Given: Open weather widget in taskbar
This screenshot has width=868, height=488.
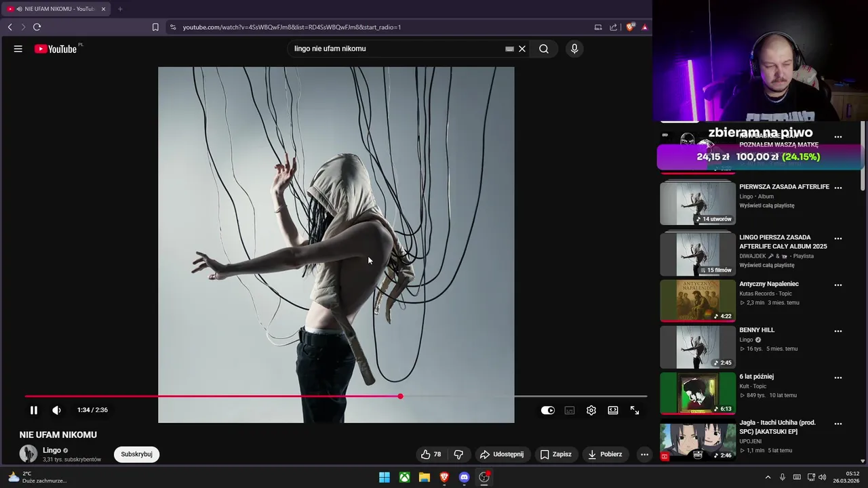Looking at the screenshot, I should click(37, 477).
